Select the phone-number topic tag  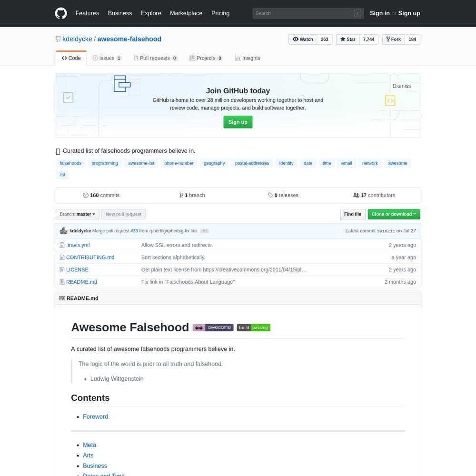(x=179, y=163)
